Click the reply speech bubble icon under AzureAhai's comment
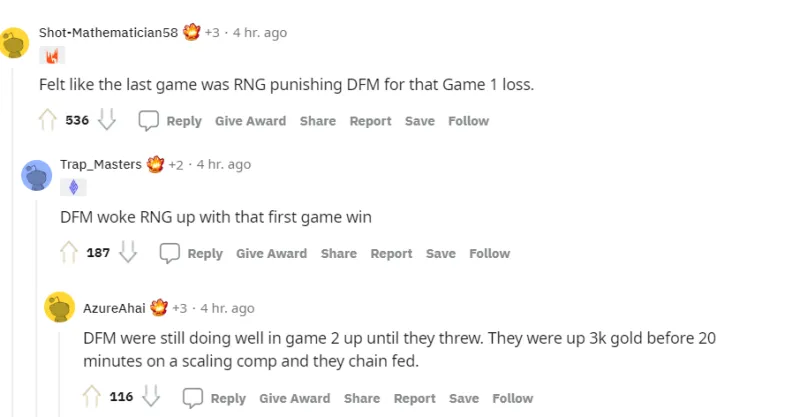This screenshot has width=800, height=417. click(193, 398)
